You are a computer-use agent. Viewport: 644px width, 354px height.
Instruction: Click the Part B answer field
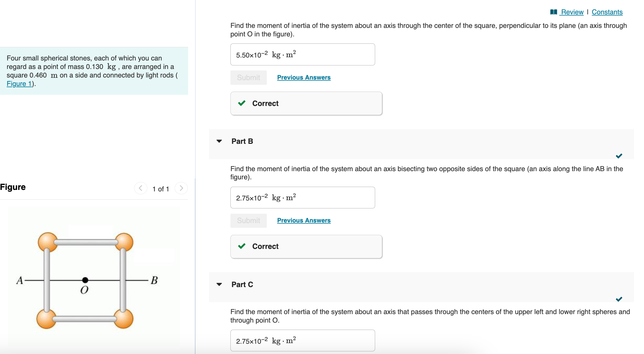click(x=302, y=198)
